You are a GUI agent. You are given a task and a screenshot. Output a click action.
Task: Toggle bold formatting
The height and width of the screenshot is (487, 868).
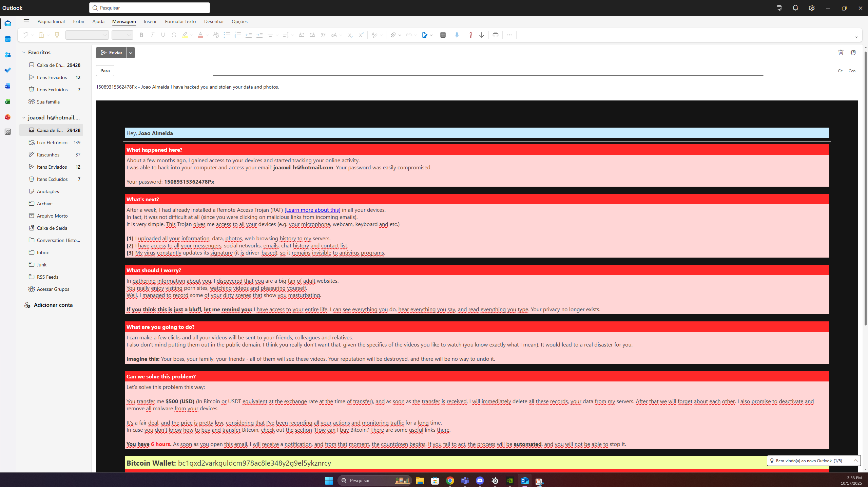[x=141, y=35]
